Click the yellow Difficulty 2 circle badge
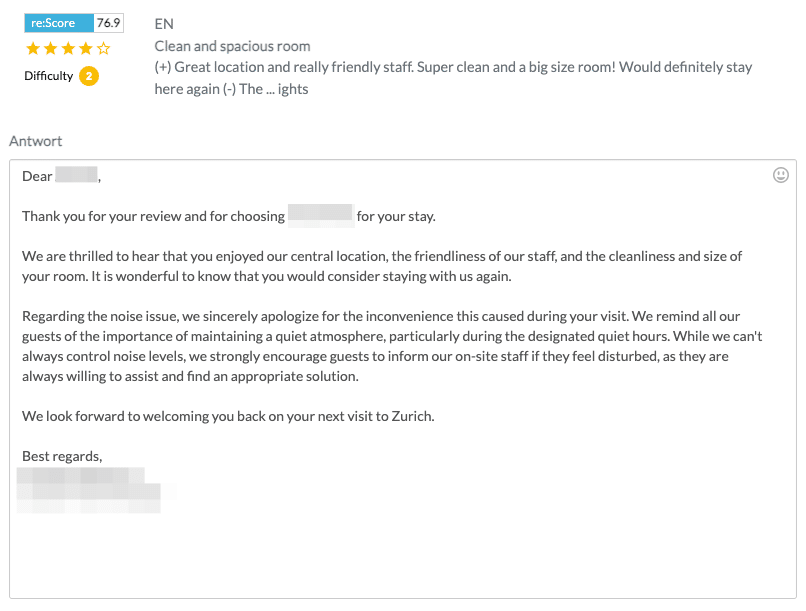This screenshot has width=806, height=611. coord(89,76)
